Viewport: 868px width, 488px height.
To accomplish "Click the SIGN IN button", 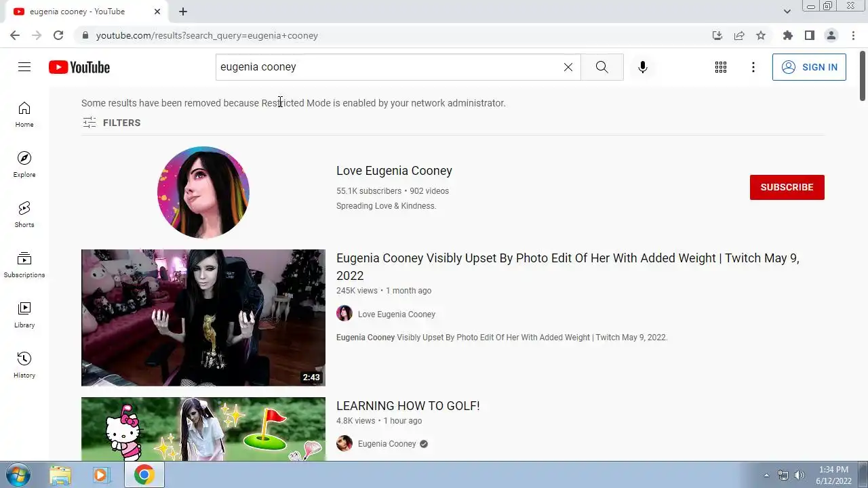I will [x=809, y=67].
